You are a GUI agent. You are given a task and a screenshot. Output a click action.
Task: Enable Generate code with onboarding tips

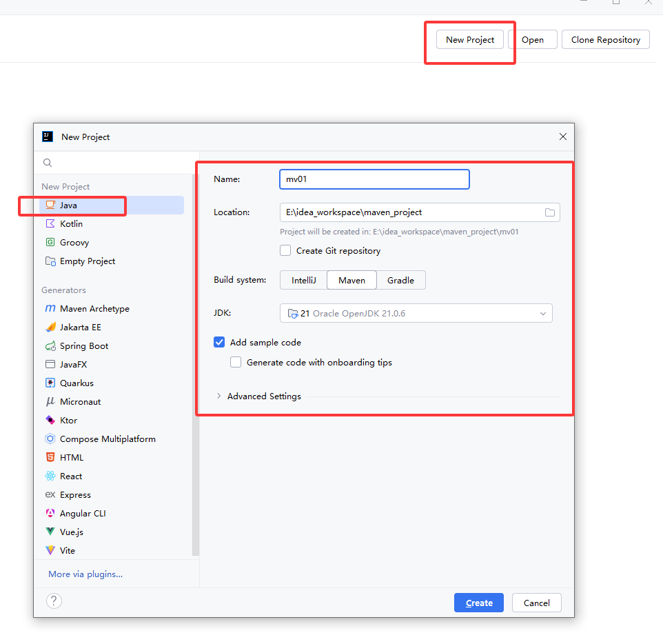[236, 362]
